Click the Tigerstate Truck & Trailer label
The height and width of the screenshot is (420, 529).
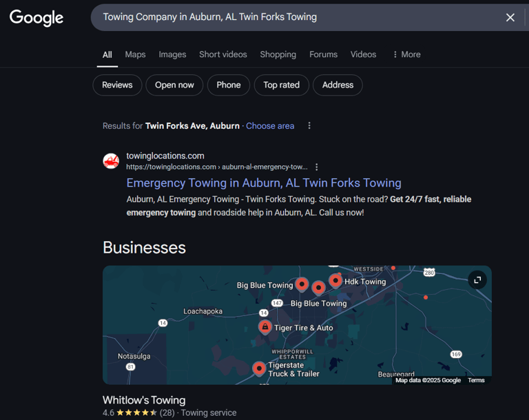click(293, 370)
